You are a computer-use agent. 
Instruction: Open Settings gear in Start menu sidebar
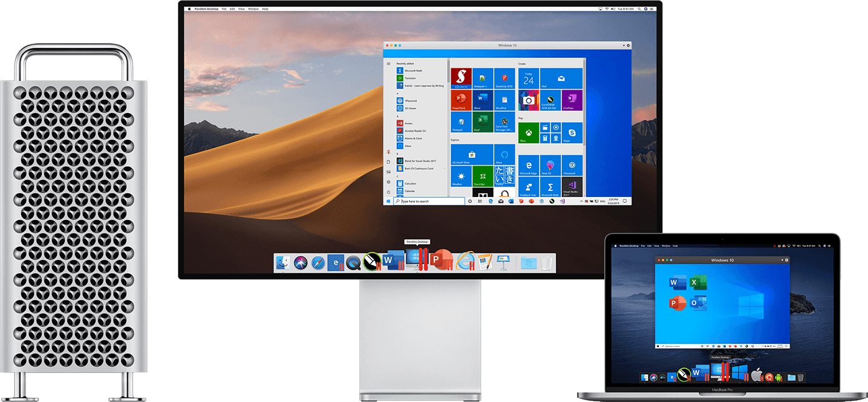[x=388, y=181]
